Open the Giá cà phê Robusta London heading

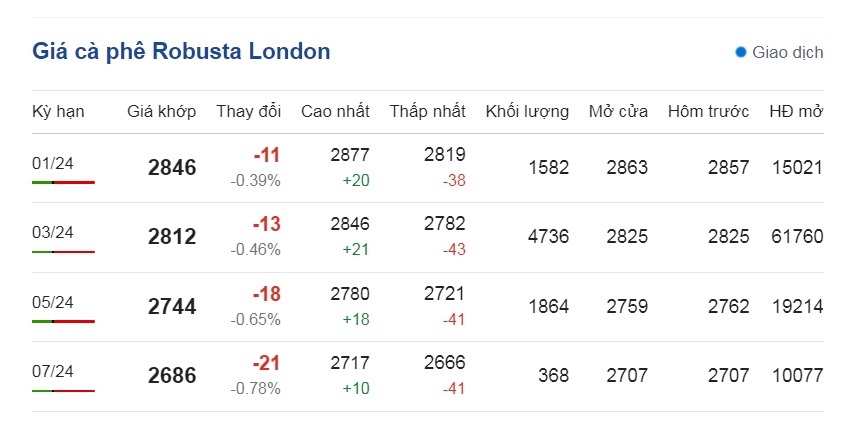point(181,51)
